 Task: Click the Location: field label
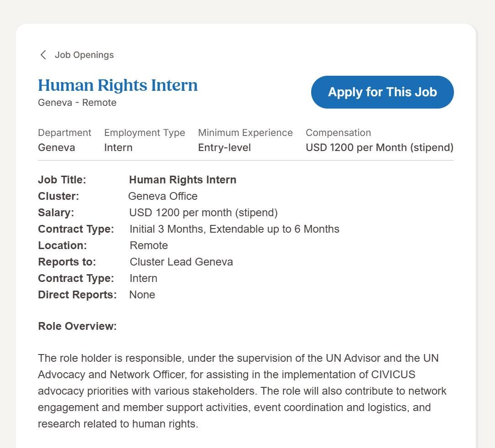[63, 245]
